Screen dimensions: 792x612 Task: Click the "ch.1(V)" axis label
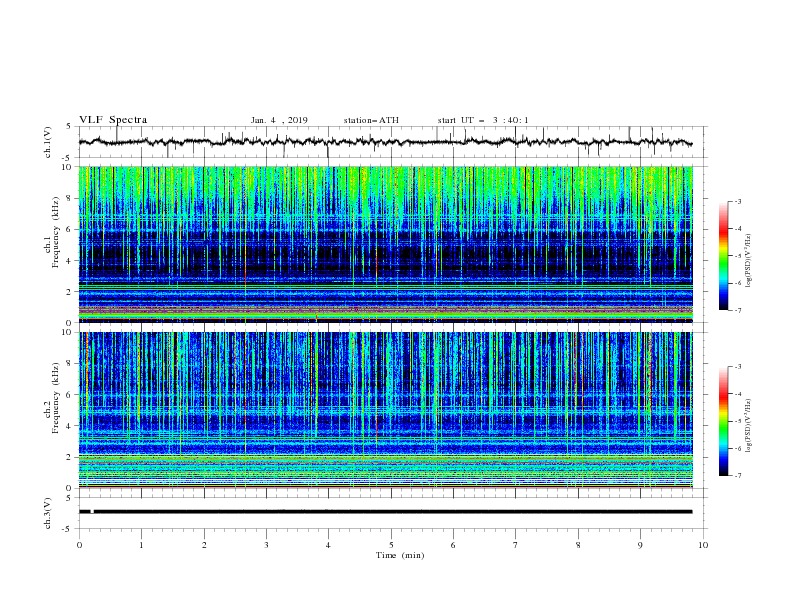48,142
